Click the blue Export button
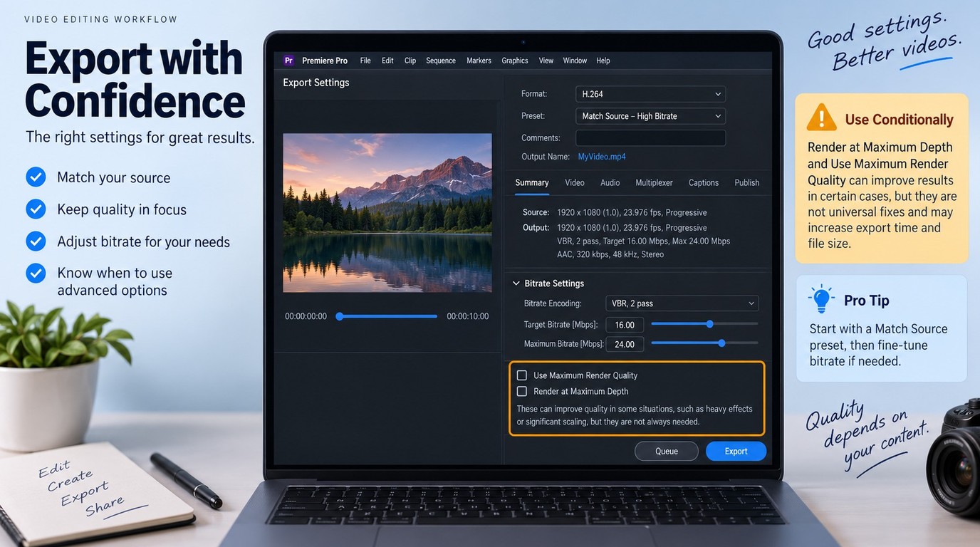 pos(736,451)
